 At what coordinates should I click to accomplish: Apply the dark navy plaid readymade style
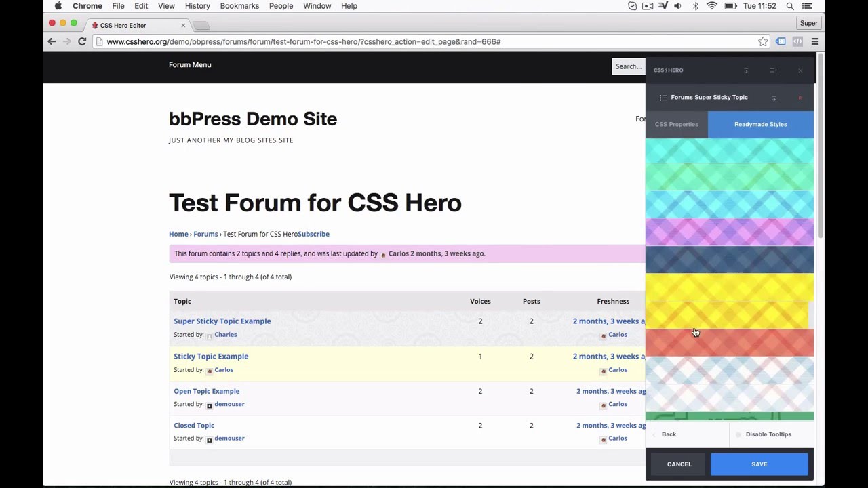[729, 260]
